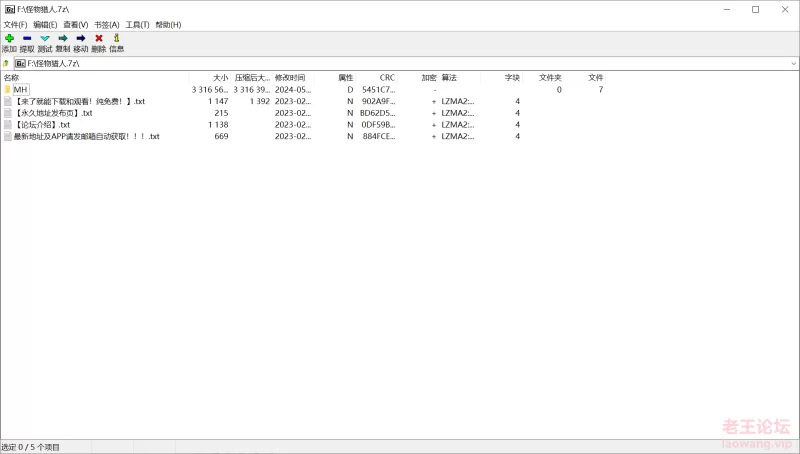Open the 文件(F) menu
Screen dimensions: 800x454
tap(15, 24)
